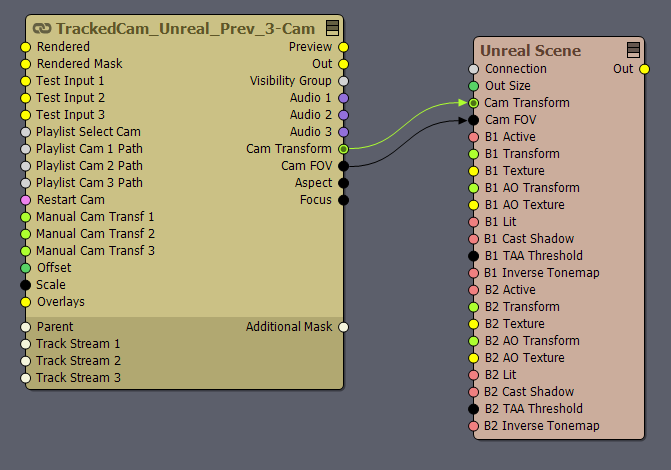The height and width of the screenshot is (470, 671).
Task: Select the Cam Transform output pin on TrackedCam
Action: (343, 149)
